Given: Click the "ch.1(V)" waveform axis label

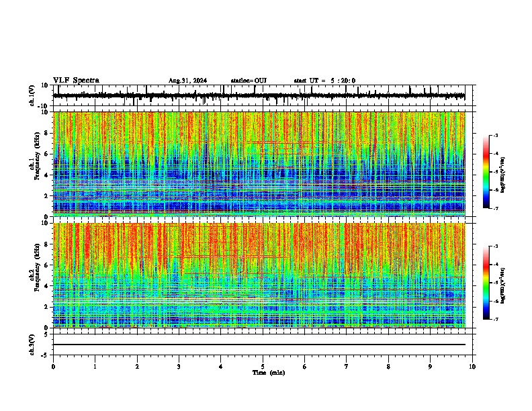Looking at the screenshot, I should 32,95.
